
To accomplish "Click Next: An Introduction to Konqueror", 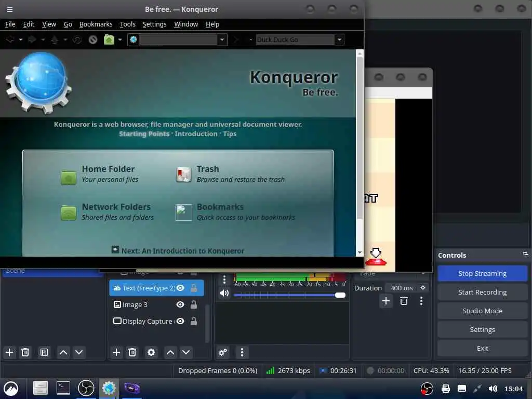I will point(182,251).
